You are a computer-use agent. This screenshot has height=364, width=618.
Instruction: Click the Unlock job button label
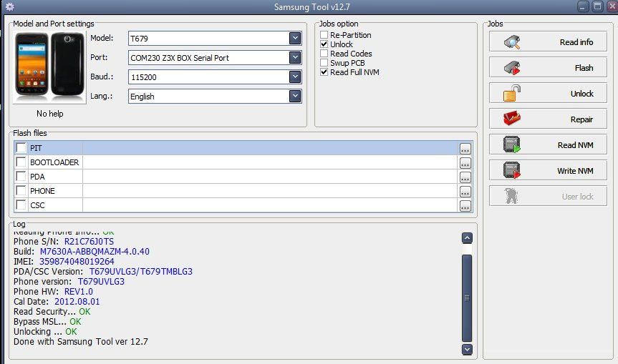pos(581,94)
